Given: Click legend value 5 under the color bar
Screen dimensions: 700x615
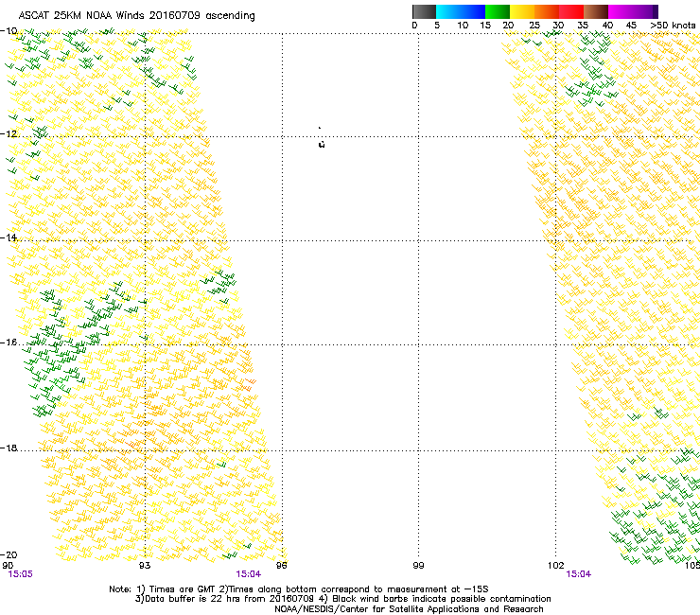Looking at the screenshot, I should point(437,26).
